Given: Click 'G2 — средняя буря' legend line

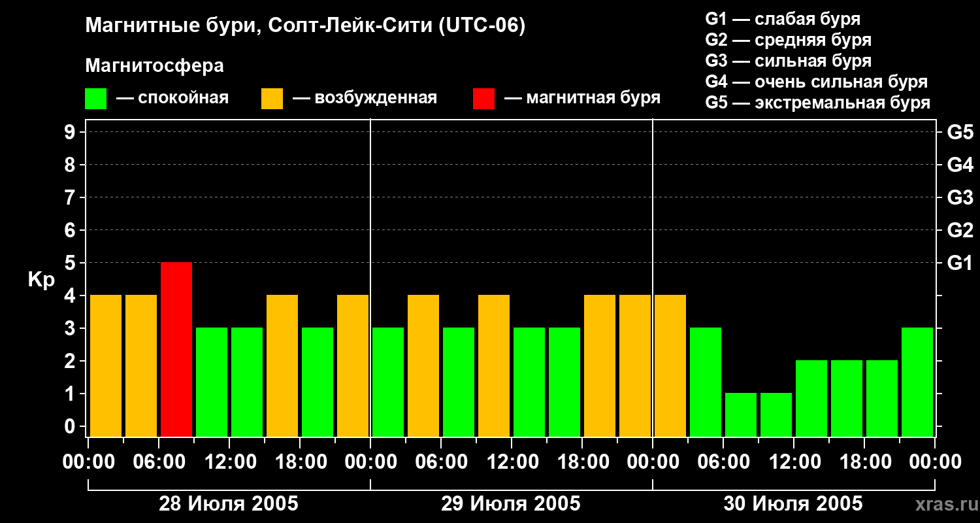Looking at the screenshot, I should [x=788, y=40].
